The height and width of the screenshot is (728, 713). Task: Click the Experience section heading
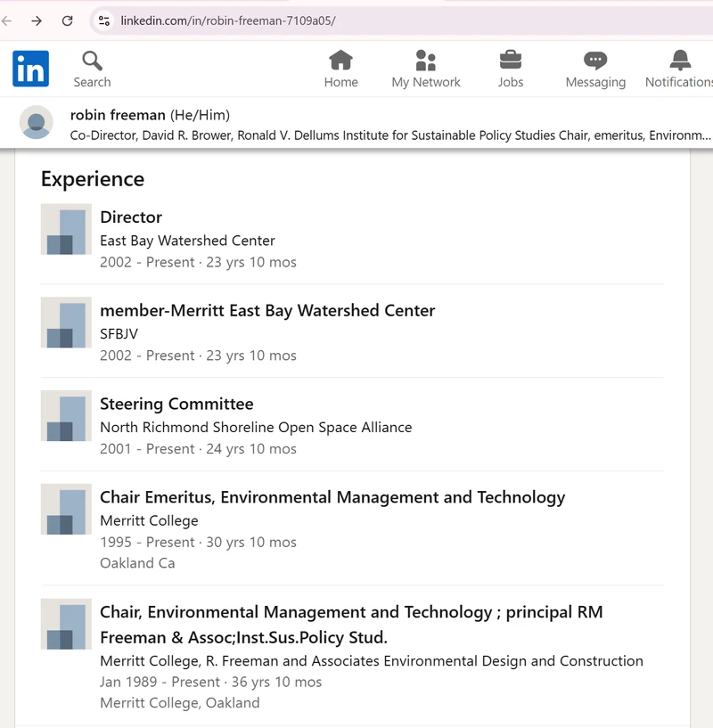tap(93, 179)
